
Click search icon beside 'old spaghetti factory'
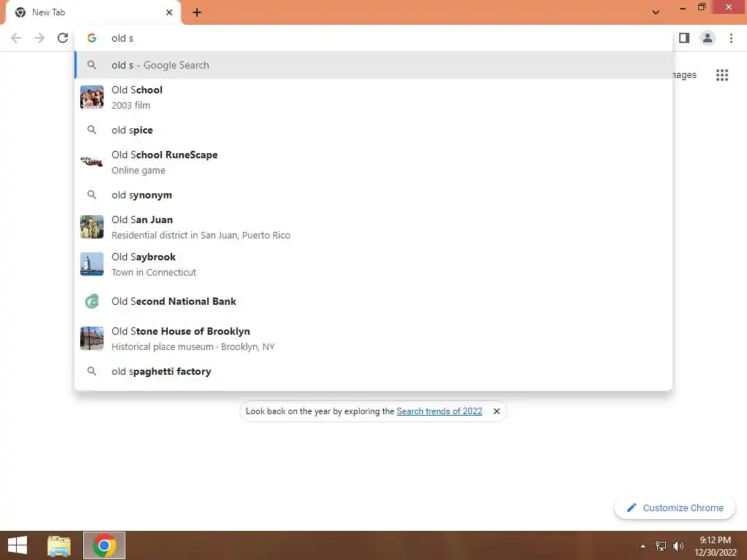[x=91, y=371]
